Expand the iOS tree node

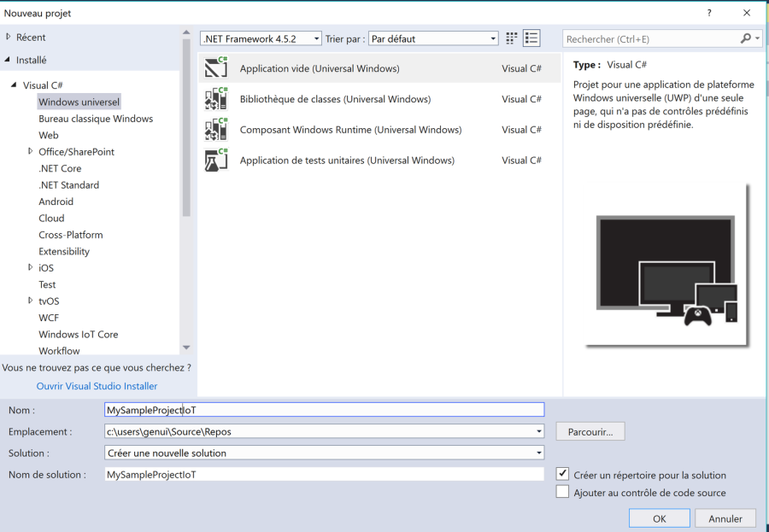31,267
